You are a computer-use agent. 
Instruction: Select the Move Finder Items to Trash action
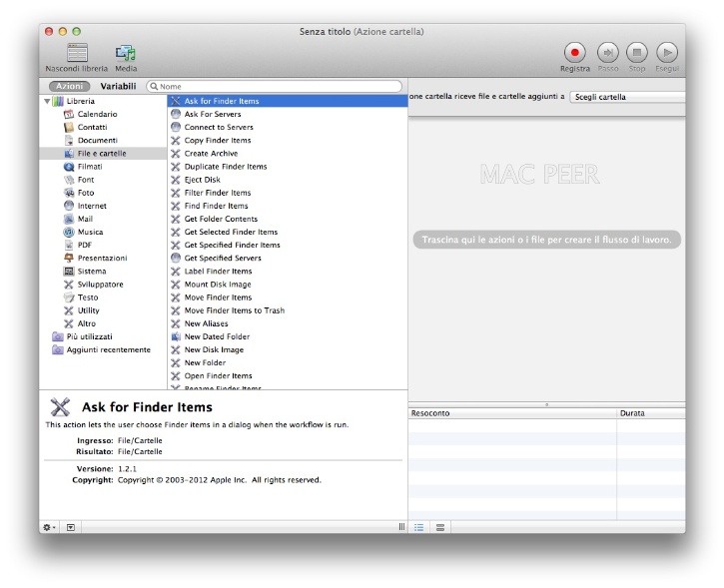(288, 310)
